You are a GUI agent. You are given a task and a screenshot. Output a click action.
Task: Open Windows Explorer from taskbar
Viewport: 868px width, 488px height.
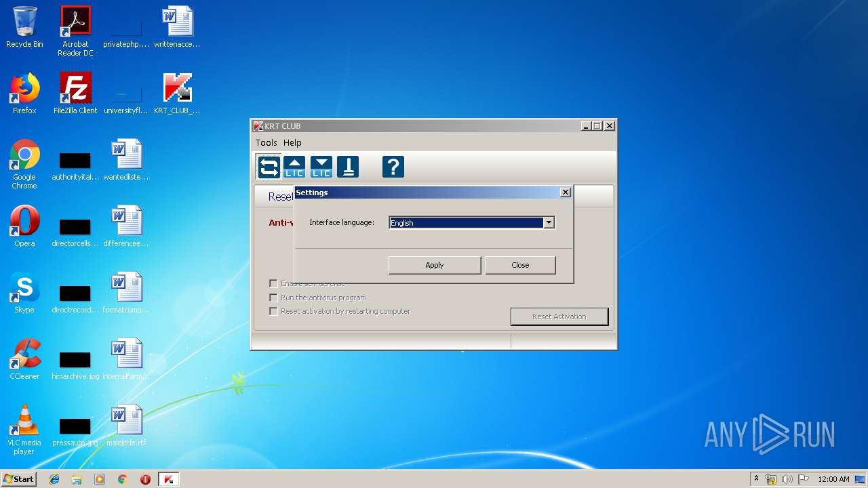click(x=77, y=479)
